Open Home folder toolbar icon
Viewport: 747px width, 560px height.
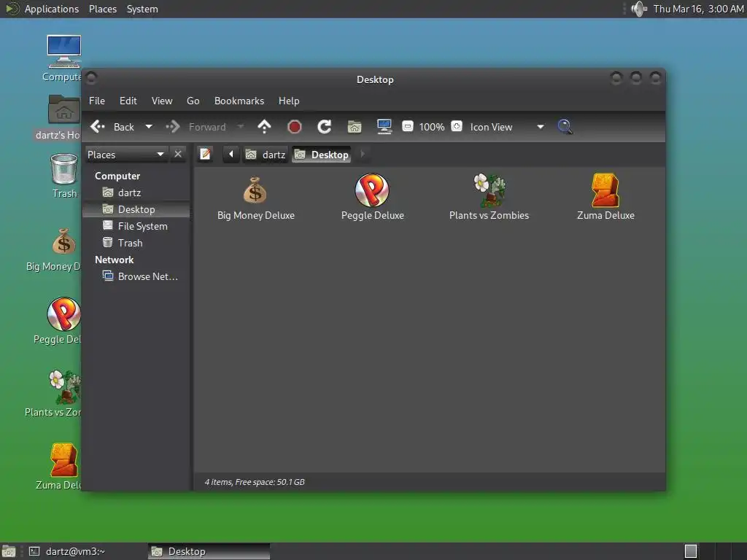click(355, 127)
